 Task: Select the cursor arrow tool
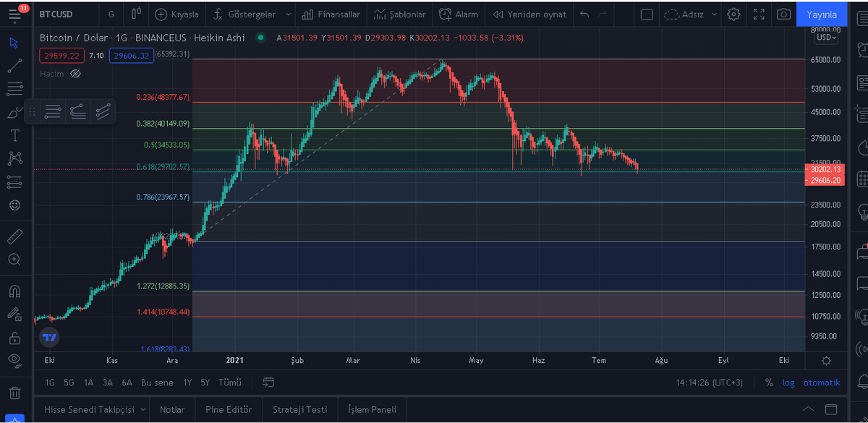point(14,43)
